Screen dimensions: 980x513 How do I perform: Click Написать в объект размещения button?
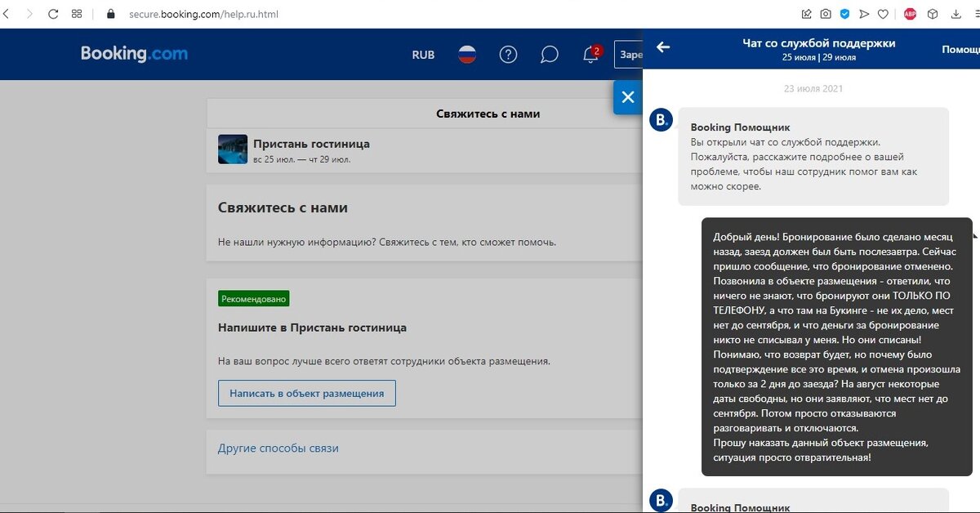click(306, 393)
